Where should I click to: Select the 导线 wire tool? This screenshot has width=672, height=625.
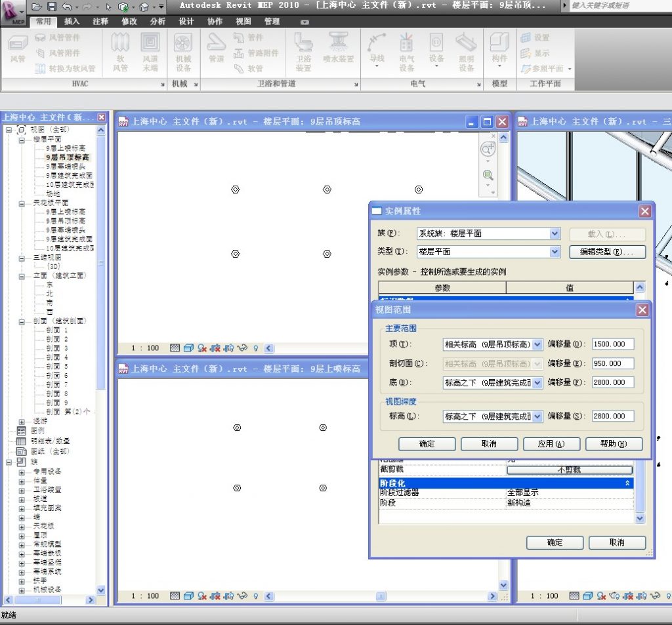(377, 50)
